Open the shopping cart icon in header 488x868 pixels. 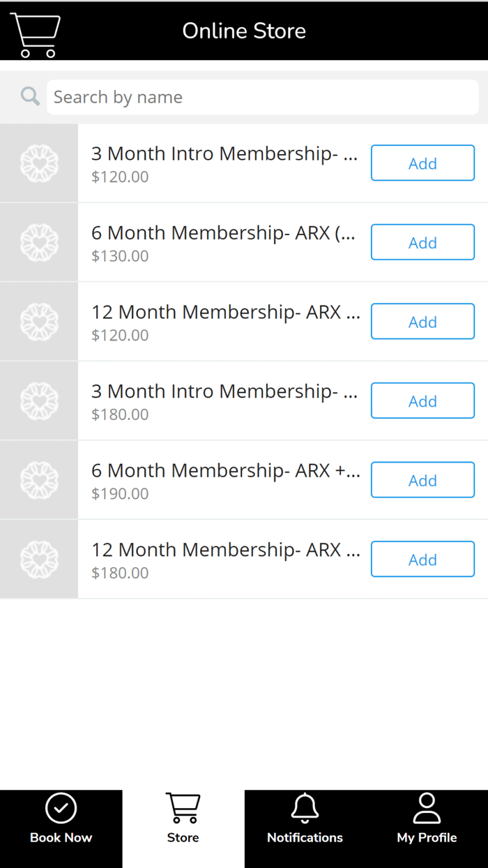[x=35, y=34]
